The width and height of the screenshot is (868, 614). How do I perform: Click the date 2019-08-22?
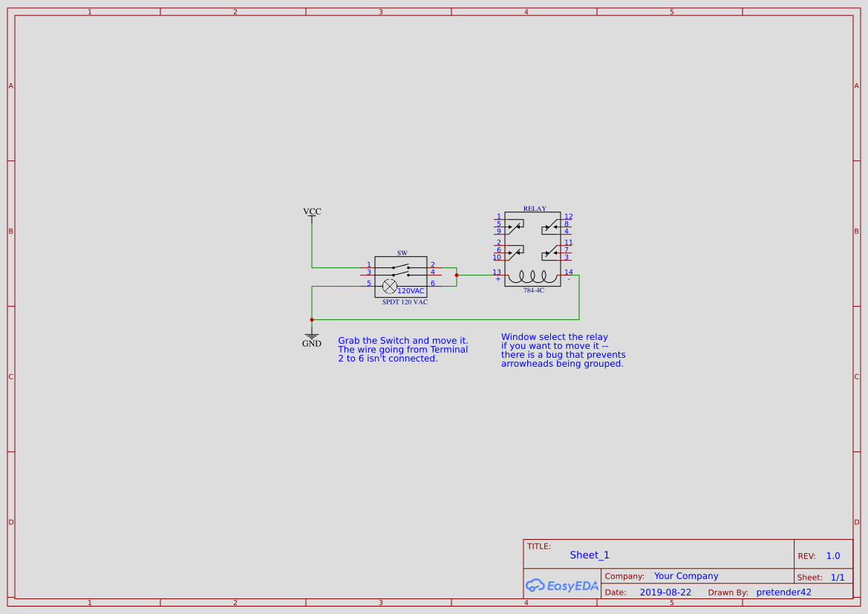665,592
